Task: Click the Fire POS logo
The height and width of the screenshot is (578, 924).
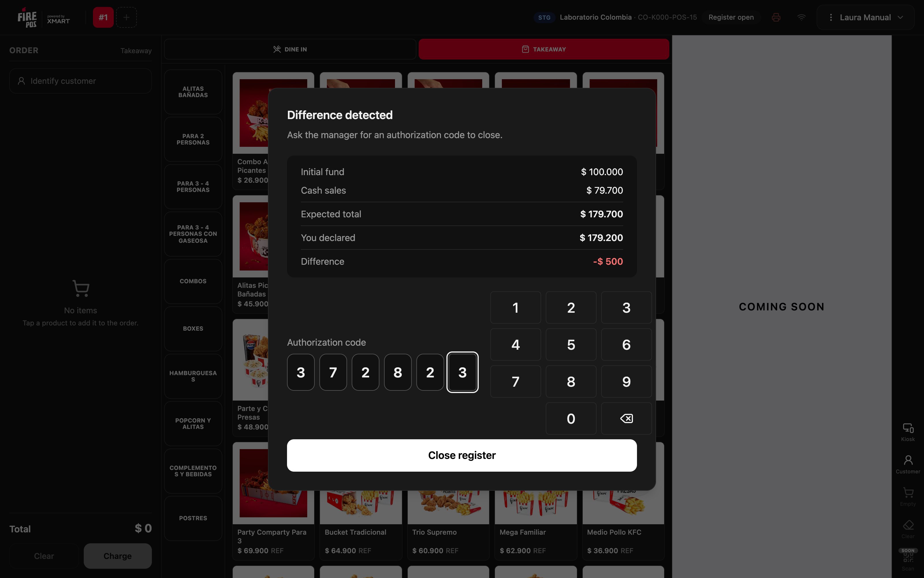Action: pyautogui.click(x=27, y=18)
